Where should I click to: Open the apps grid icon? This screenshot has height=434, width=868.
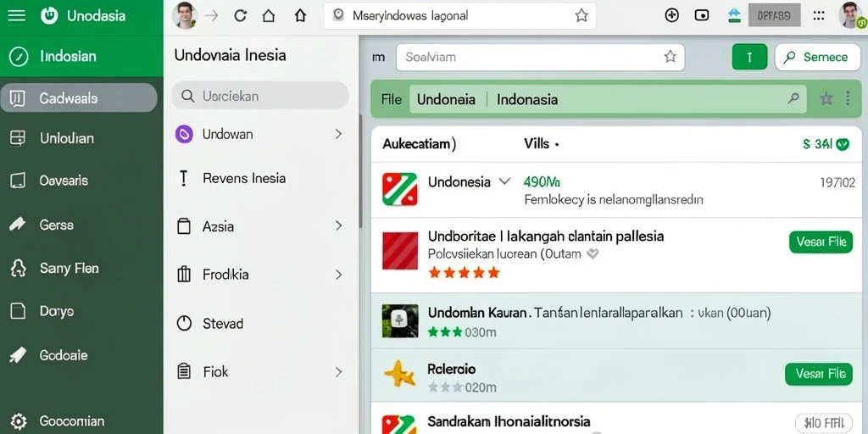[819, 15]
